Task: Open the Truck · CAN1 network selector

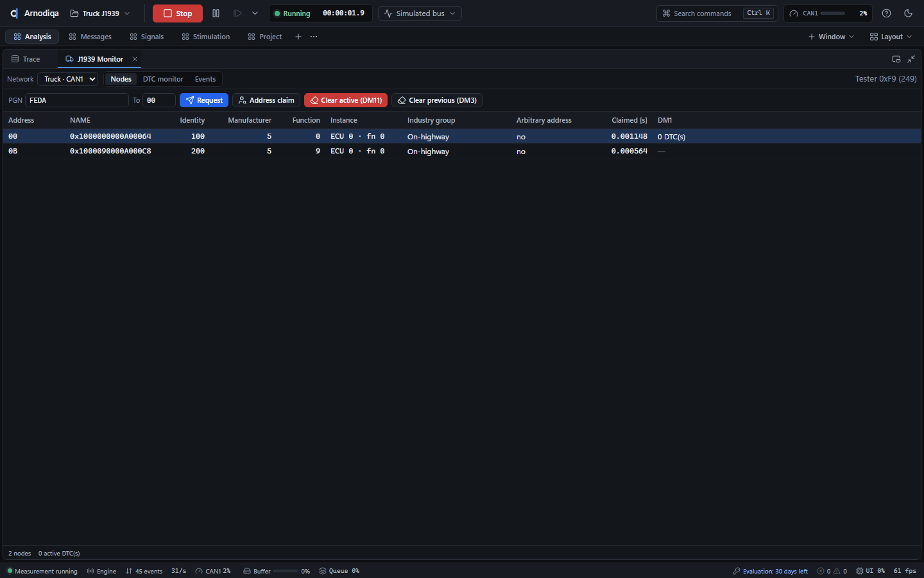Action: [x=67, y=79]
